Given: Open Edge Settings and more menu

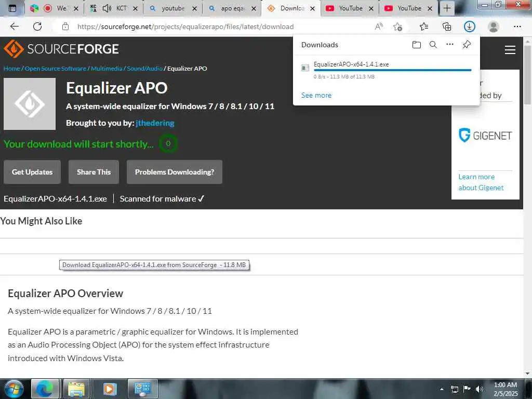Looking at the screenshot, I should (x=517, y=26).
